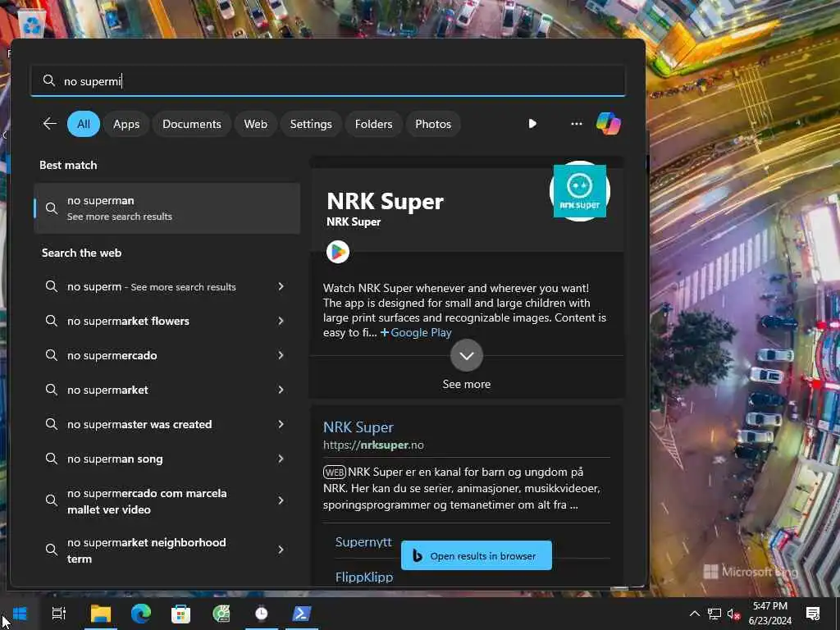Image resolution: width=840 pixels, height=630 pixels.
Task: Open the Copilot icon in search panel
Action: tap(609, 124)
